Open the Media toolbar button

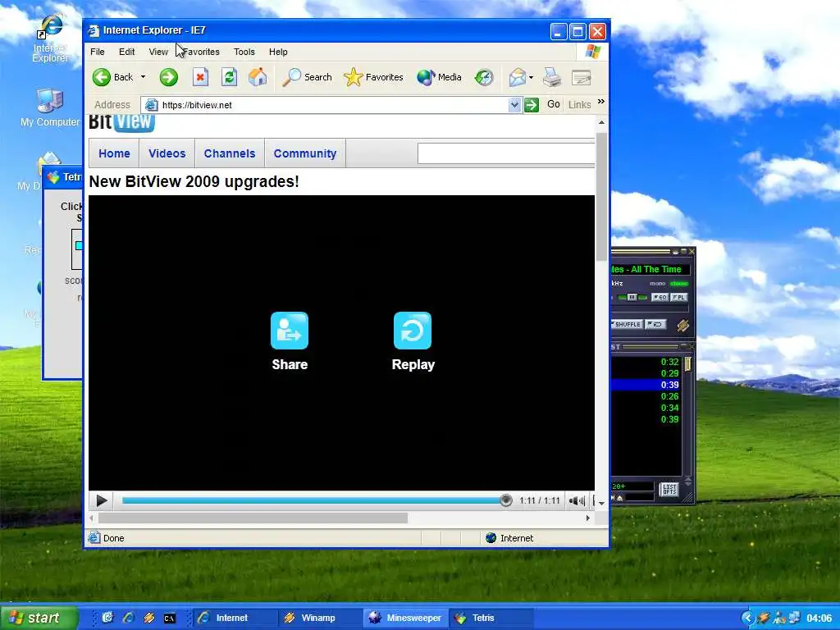(439, 77)
